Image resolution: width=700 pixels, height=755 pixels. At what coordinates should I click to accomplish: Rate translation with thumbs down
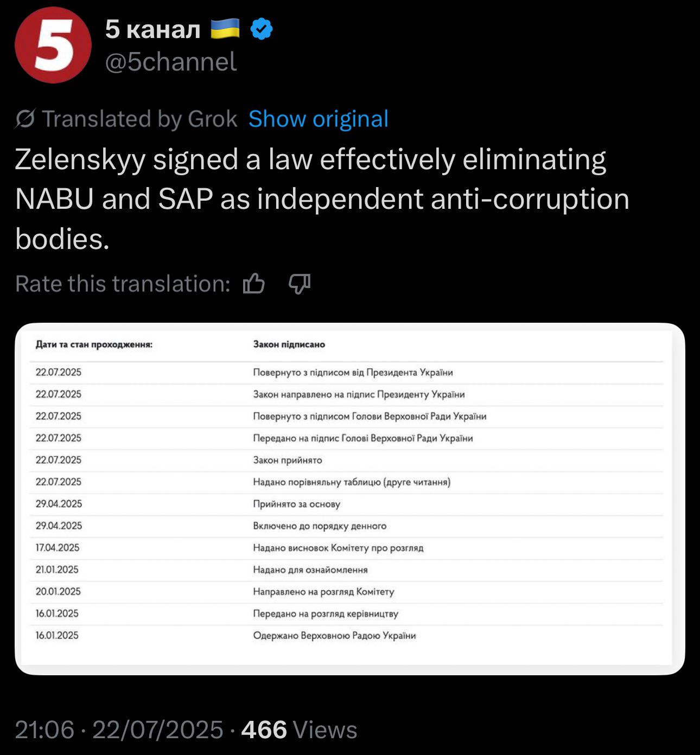[x=299, y=284]
